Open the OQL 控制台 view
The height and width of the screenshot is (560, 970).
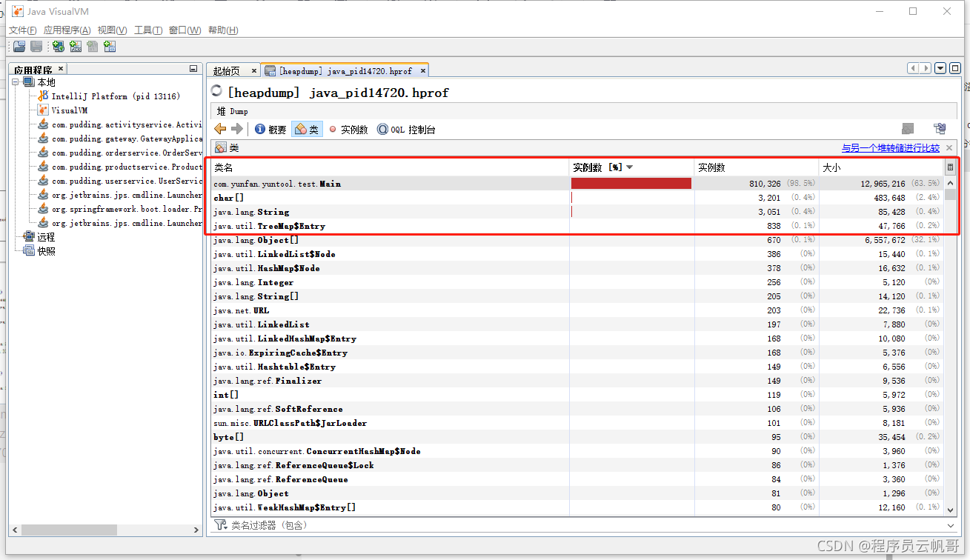[x=406, y=129]
